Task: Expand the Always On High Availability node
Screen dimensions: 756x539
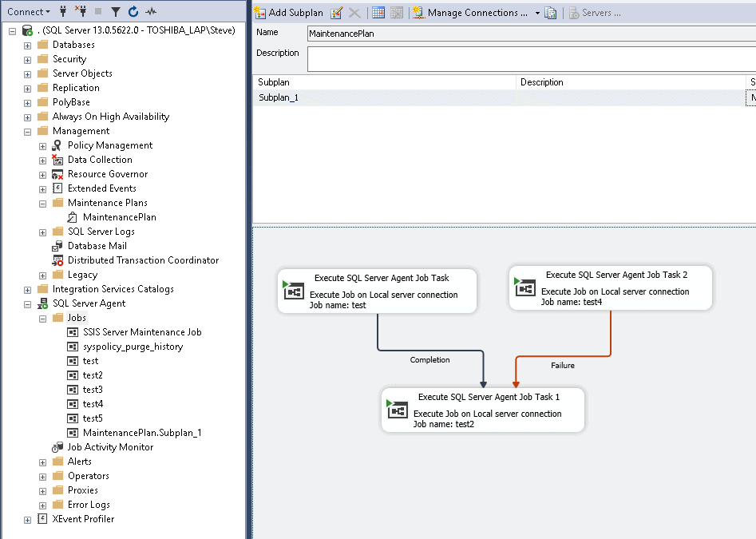Action: point(27,117)
